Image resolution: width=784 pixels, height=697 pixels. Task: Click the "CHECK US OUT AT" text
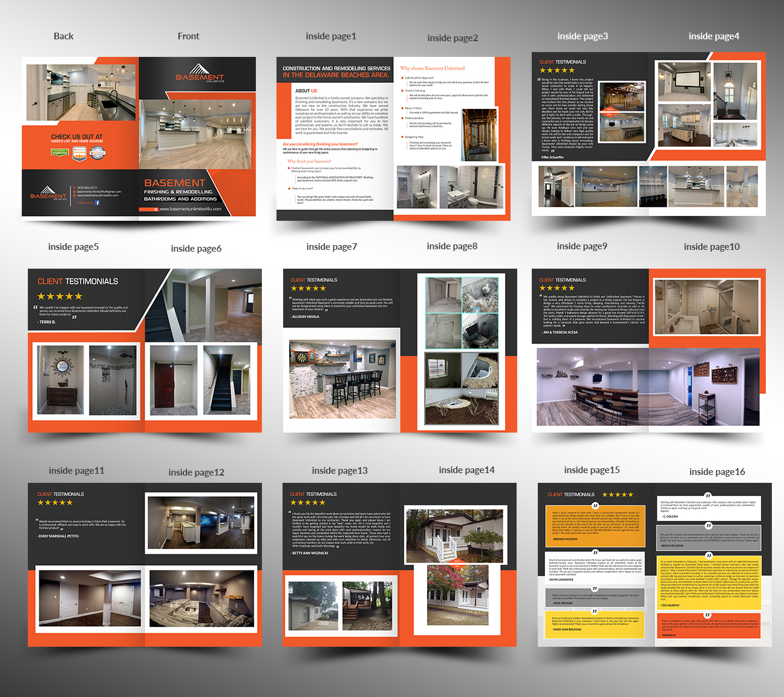[x=77, y=137]
